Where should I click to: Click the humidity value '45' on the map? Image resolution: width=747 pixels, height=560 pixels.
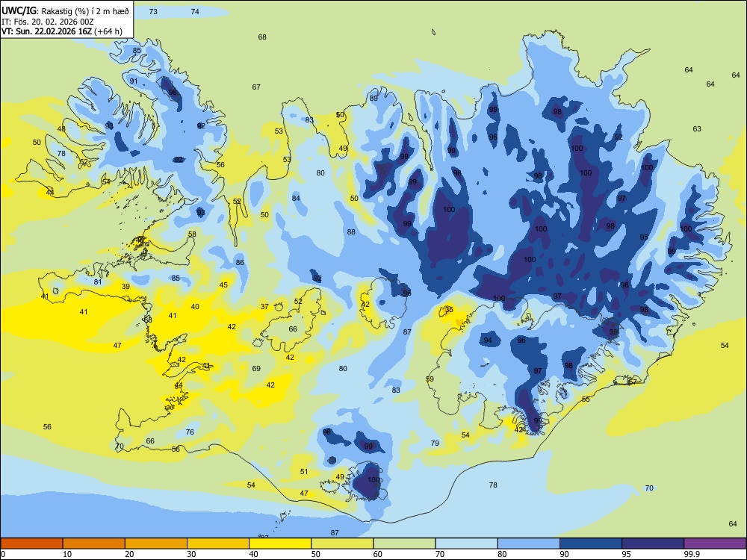[223, 284]
